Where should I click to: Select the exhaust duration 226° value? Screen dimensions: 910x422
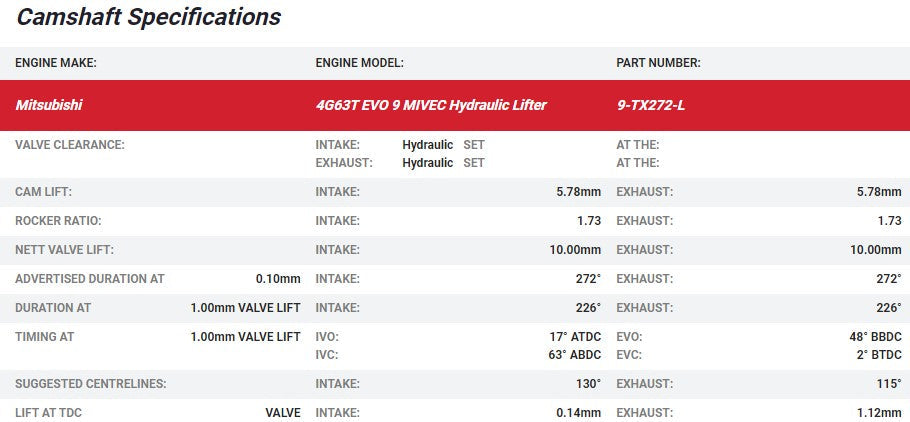click(888, 308)
